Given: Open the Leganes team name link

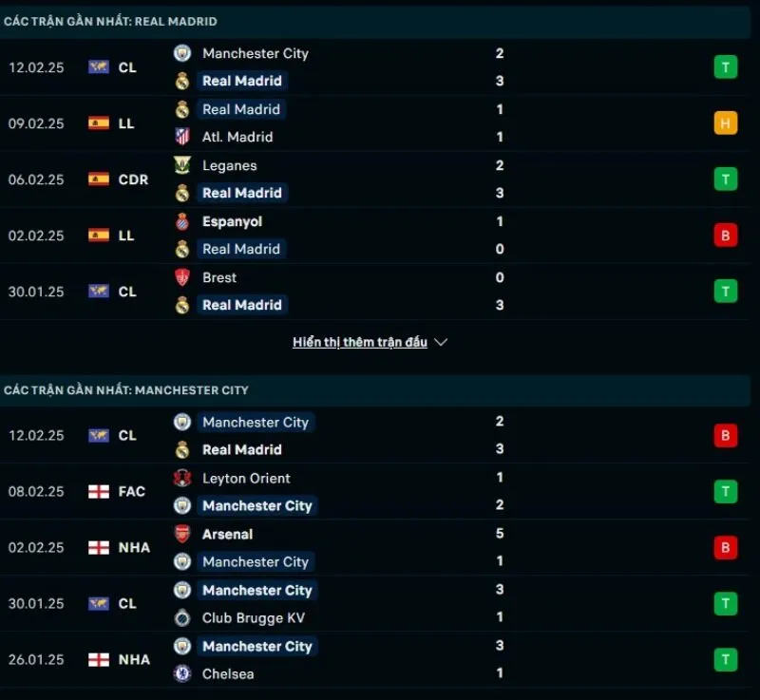Looking at the screenshot, I should tap(230, 165).
